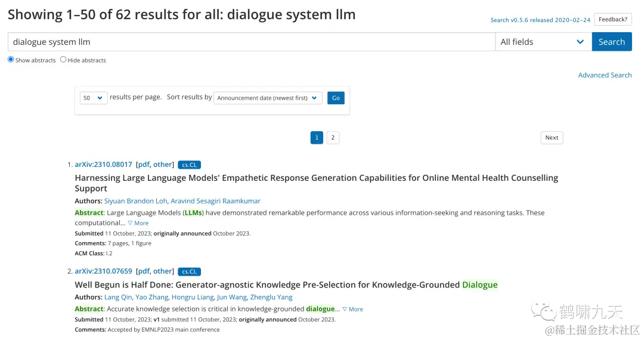Click the blue Search button
The height and width of the screenshot is (340, 644).
pos(611,42)
